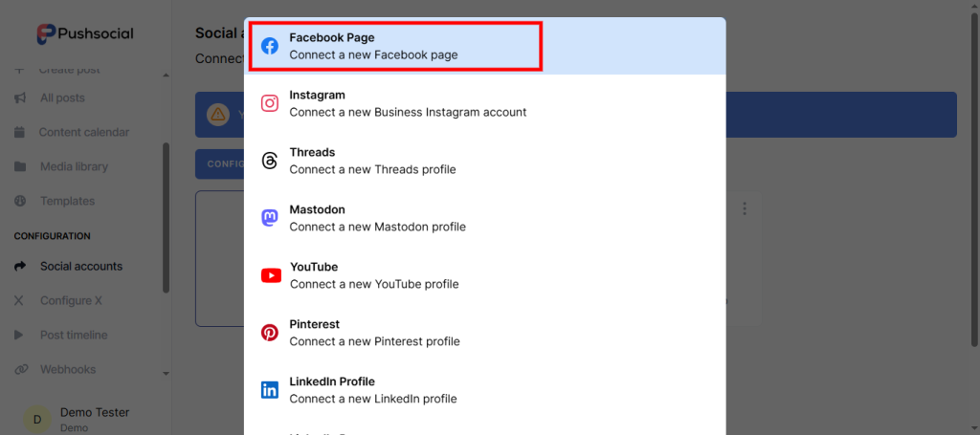Select Facebook Page connection option
The height and width of the screenshot is (435, 980).
pos(485,46)
